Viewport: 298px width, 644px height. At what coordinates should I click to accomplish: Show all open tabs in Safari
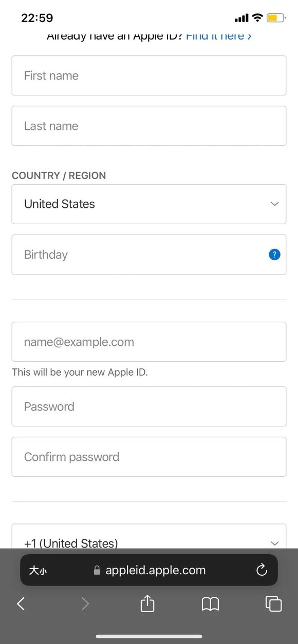(x=273, y=603)
